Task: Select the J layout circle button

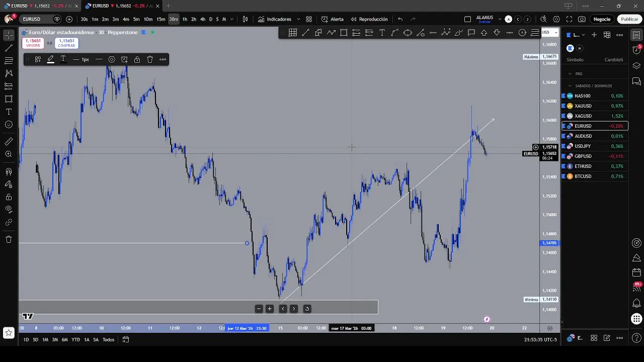Action: (527, 19)
